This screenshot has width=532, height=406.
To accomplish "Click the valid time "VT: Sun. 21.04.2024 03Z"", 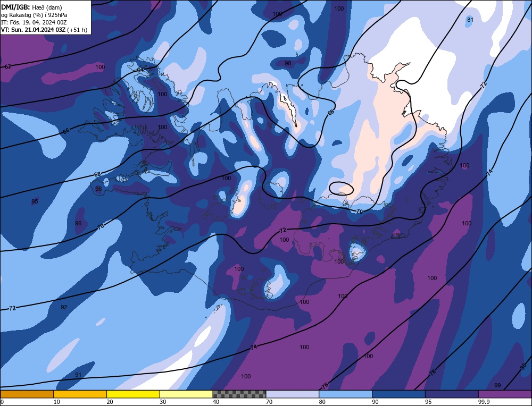I will tap(33, 30).
